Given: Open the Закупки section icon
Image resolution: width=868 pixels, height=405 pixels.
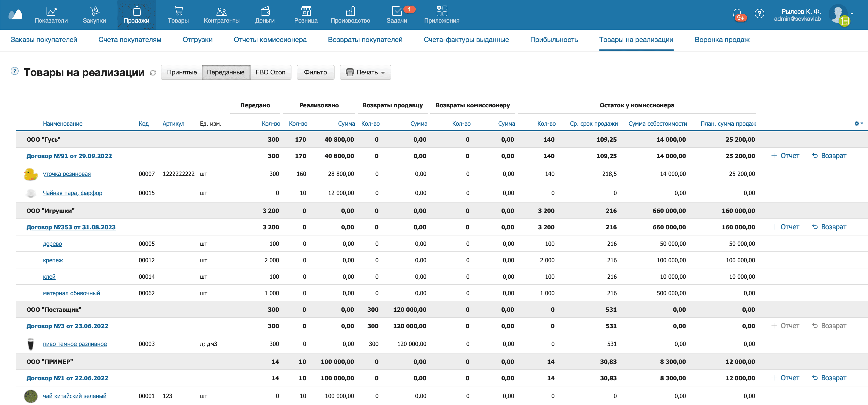Looking at the screenshot, I should click(x=94, y=11).
